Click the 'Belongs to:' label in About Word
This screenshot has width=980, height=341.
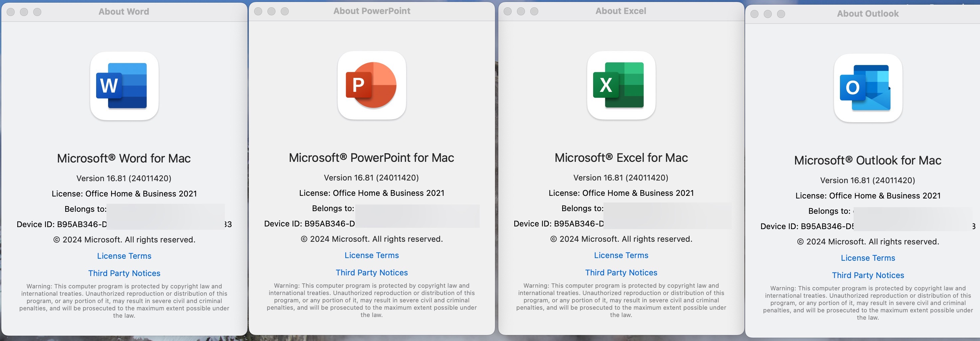tap(85, 209)
